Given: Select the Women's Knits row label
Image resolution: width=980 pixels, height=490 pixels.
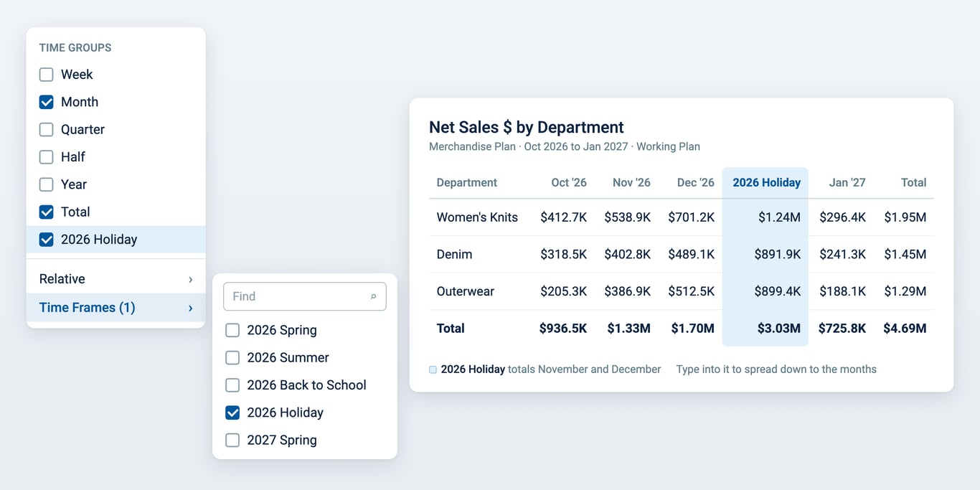Looking at the screenshot, I should click(477, 217).
